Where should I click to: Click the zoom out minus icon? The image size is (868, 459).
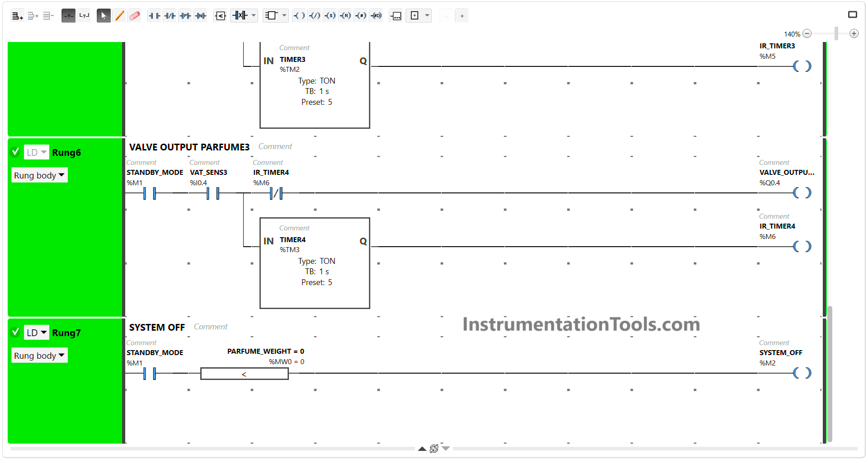click(x=807, y=33)
